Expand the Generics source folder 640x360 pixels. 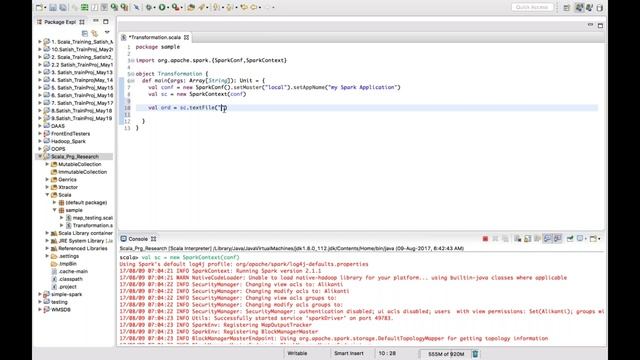point(47,180)
